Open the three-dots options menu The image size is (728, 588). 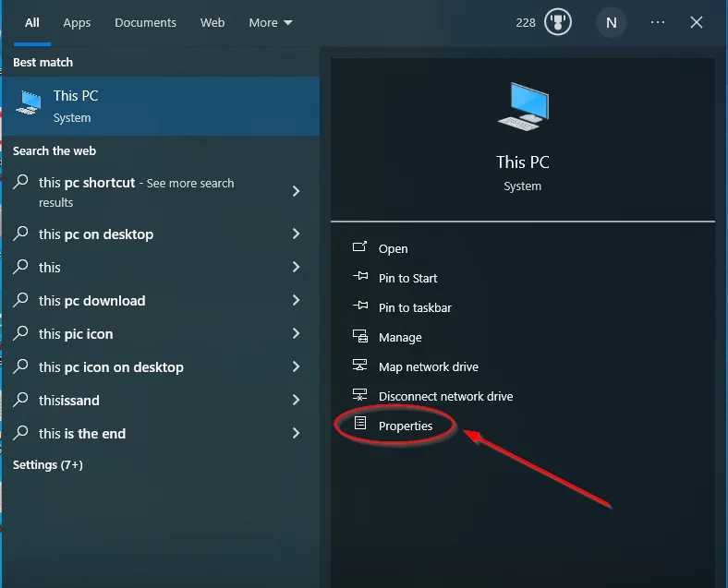coord(657,22)
